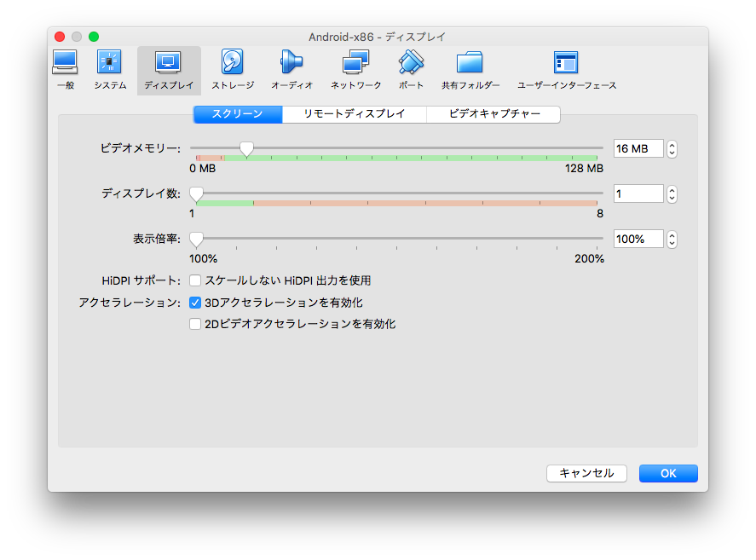
Task: Open the ビデオキャプチャー tab
Action: 493,113
